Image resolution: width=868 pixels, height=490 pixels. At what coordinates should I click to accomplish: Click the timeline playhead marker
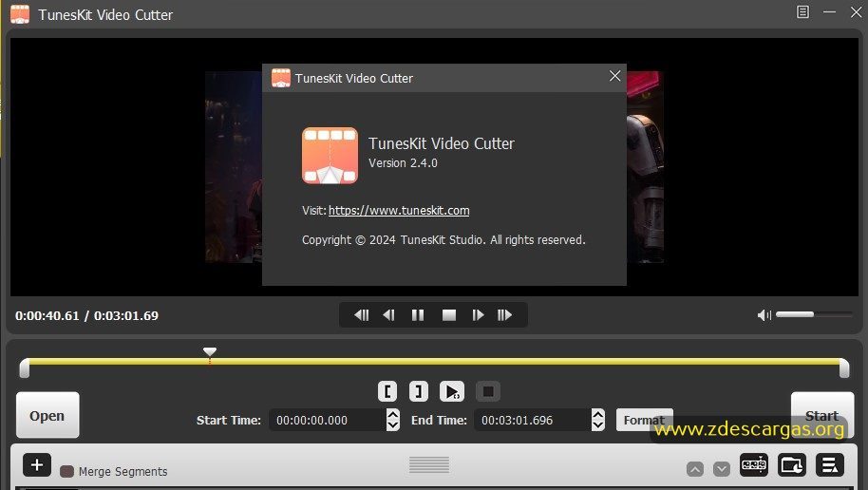tap(209, 352)
